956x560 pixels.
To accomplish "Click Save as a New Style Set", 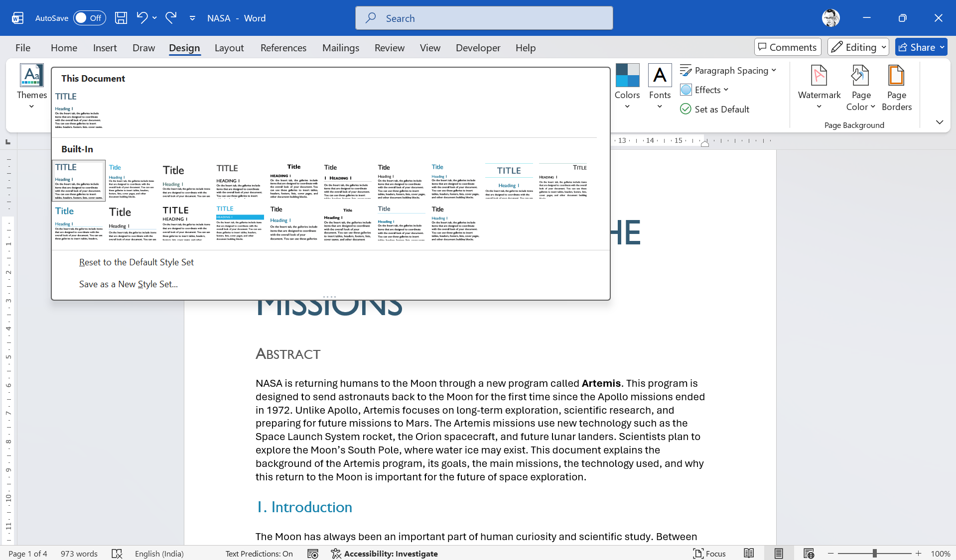I will [x=129, y=284].
